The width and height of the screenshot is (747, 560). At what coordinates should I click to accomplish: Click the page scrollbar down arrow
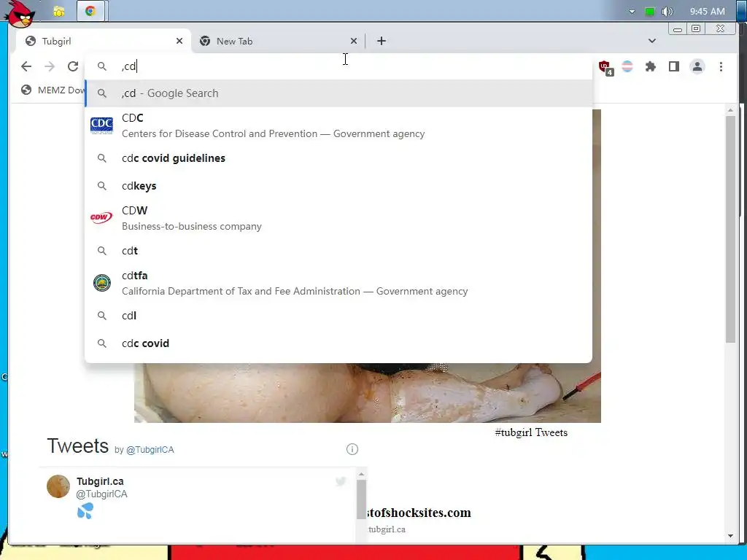pos(730,536)
